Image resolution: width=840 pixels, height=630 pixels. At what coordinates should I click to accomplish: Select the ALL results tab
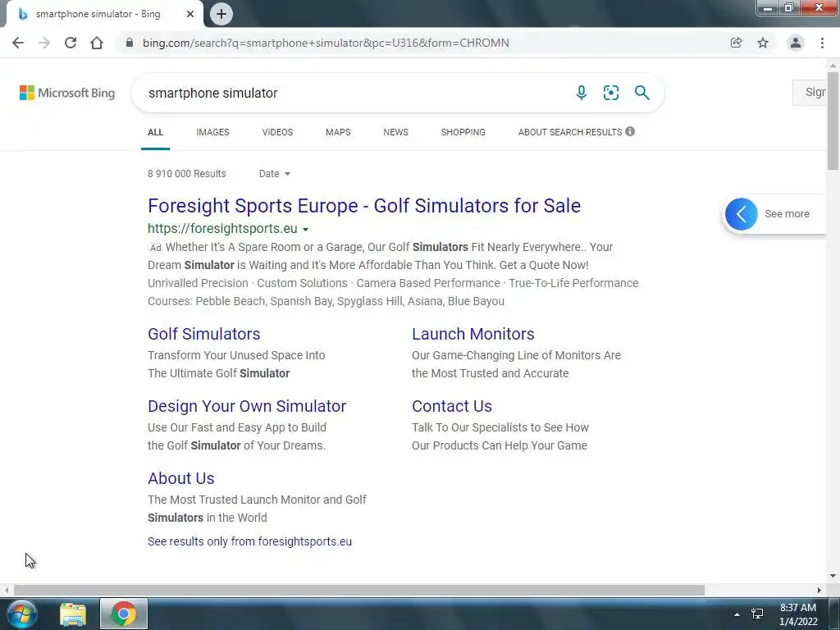pos(155,132)
